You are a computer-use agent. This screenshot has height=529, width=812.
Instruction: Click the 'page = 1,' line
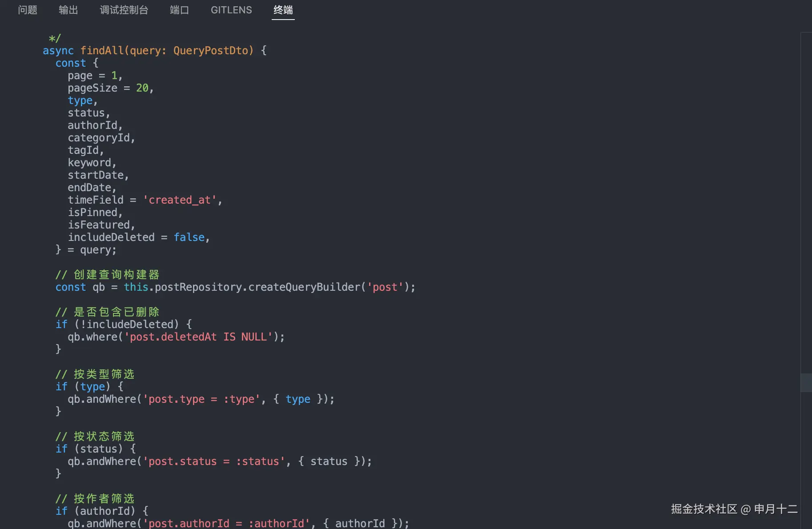95,76
